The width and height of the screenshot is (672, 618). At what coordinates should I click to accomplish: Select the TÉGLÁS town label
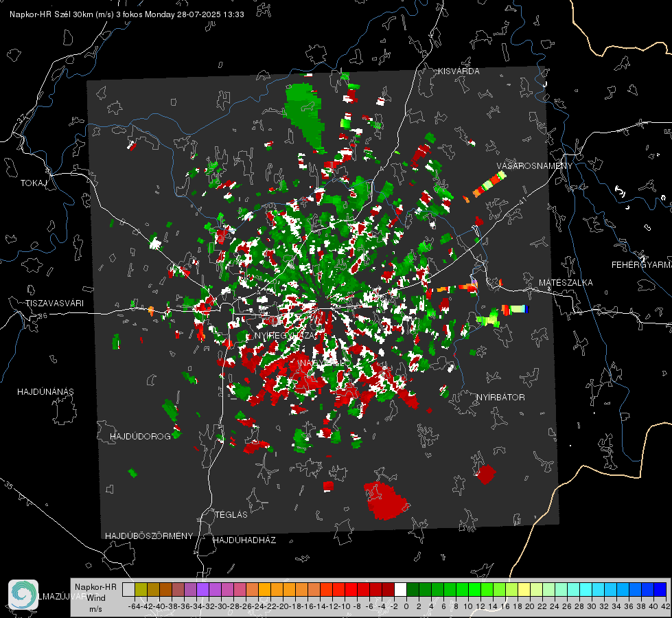(x=231, y=514)
